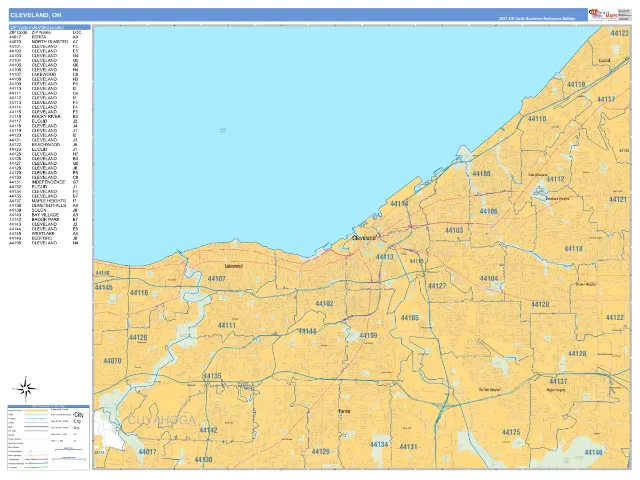Viewport: 640px width, 480px height.
Task: Click ZIP label 44107 on the map
Action: pyautogui.click(x=217, y=279)
